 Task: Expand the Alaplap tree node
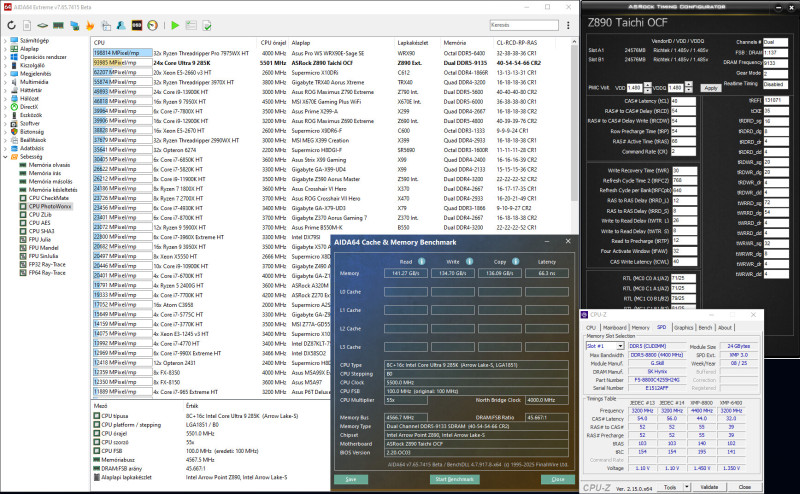(5, 49)
